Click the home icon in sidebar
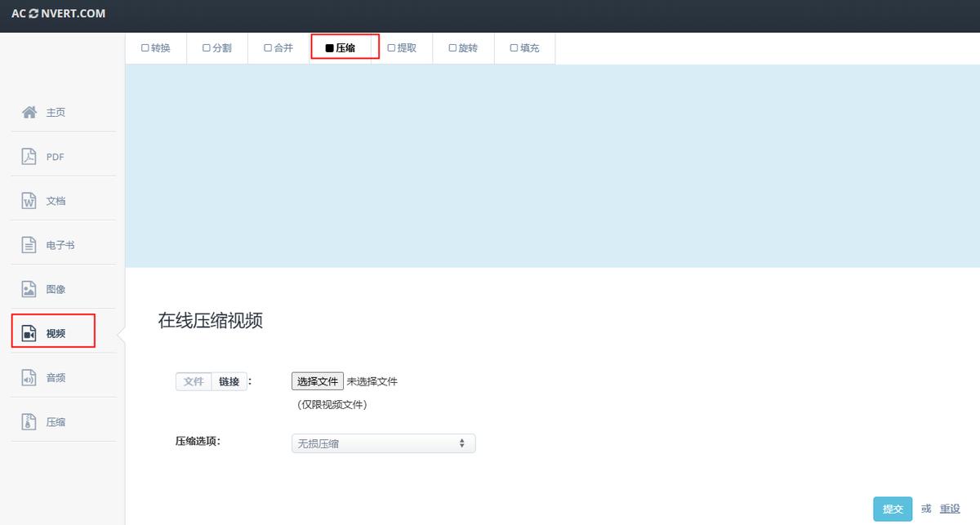The height and width of the screenshot is (525, 980). coord(29,112)
